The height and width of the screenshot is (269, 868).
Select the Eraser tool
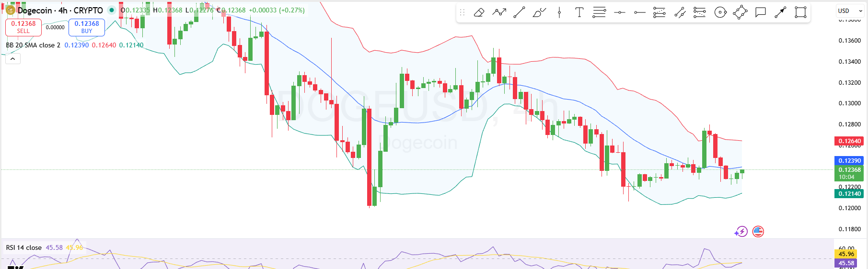coord(479,12)
